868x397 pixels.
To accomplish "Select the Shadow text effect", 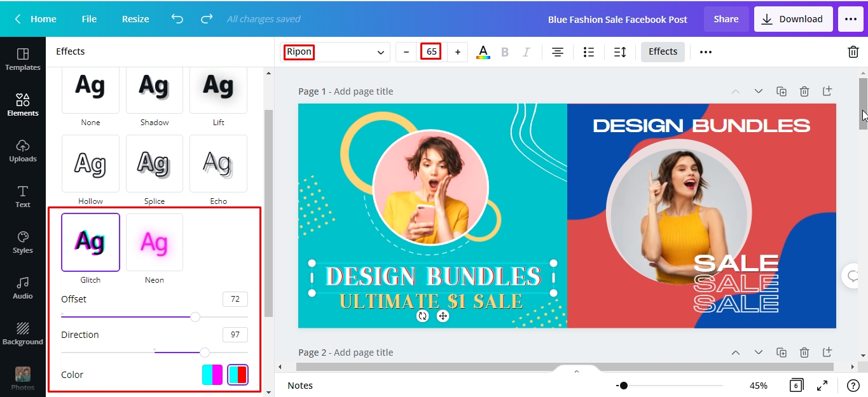I will [155, 91].
